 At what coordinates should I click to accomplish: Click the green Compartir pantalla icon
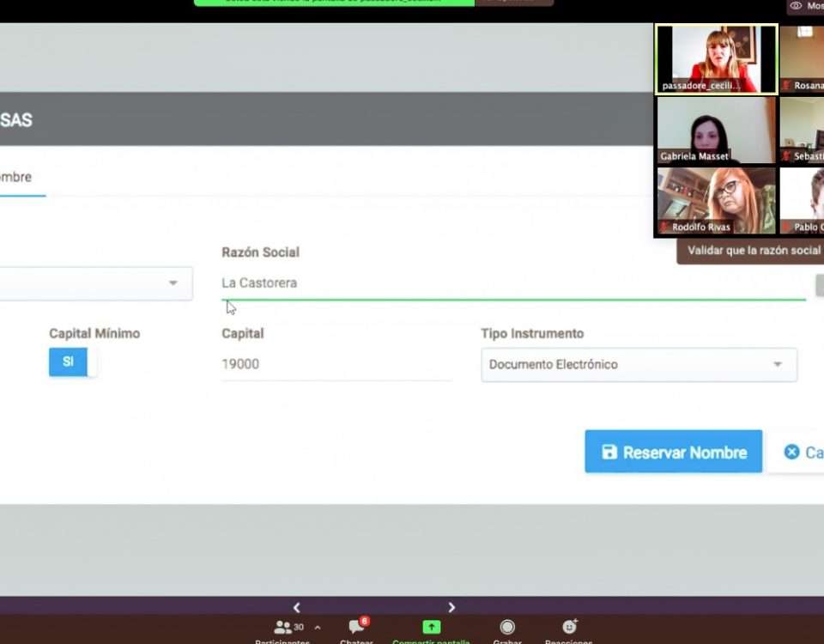pyautogui.click(x=432, y=627)
